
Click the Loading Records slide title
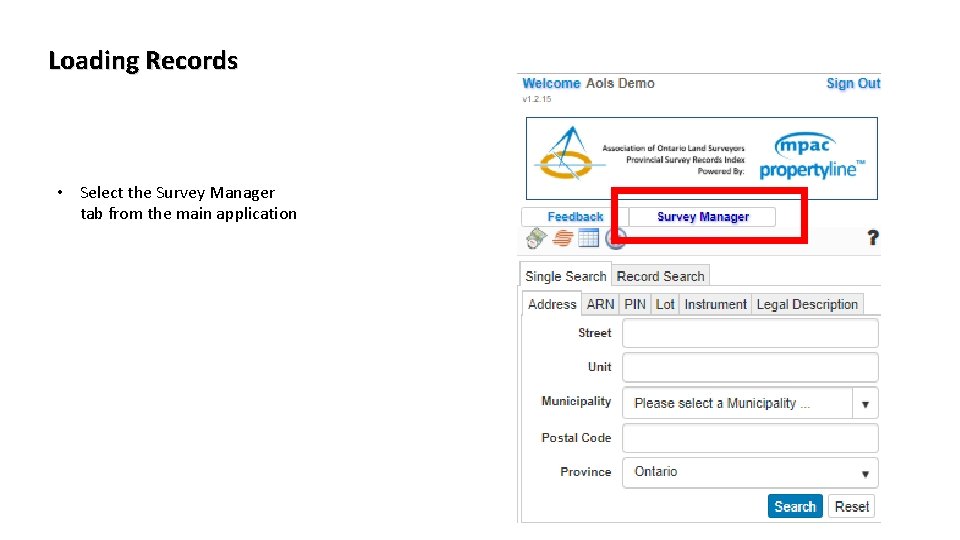tap(143, 61)
